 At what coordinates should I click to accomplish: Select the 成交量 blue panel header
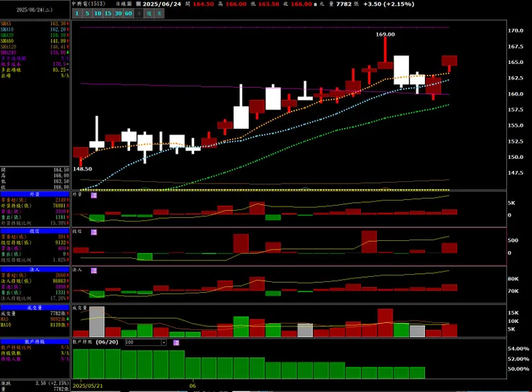[x=35, y=308]
